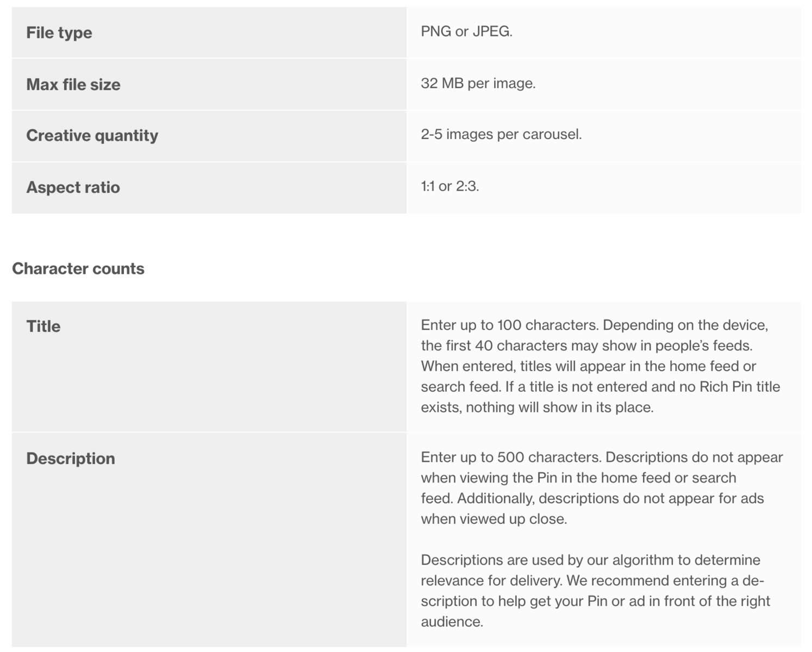
Task: Click the 2-5 images per carousel text
Action: tap(501, 134)
